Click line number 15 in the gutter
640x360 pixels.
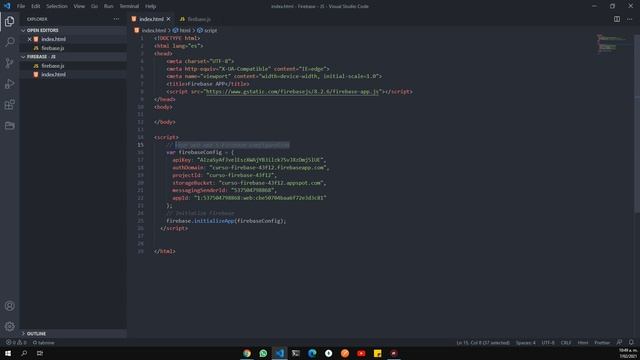point(140,145)
